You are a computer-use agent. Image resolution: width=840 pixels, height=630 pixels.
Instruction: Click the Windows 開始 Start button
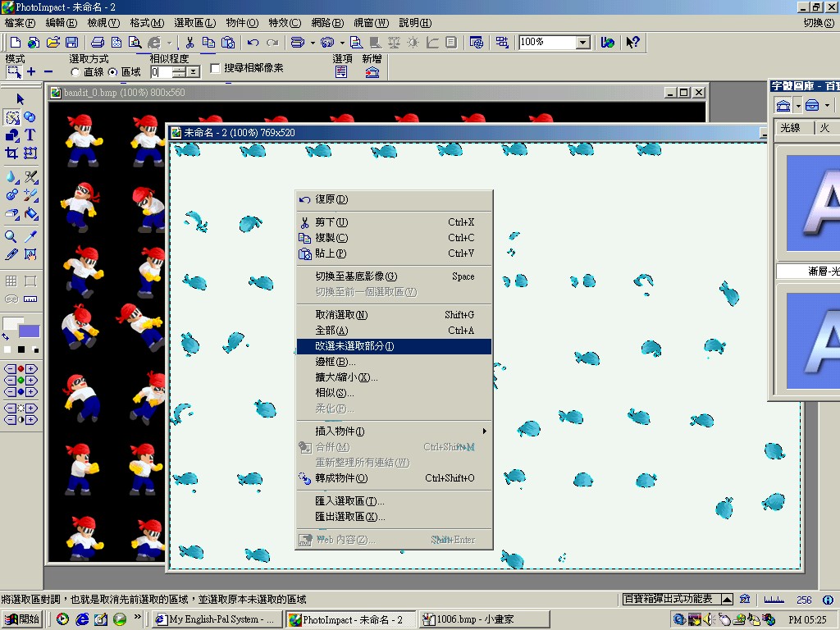click(22, 619)
